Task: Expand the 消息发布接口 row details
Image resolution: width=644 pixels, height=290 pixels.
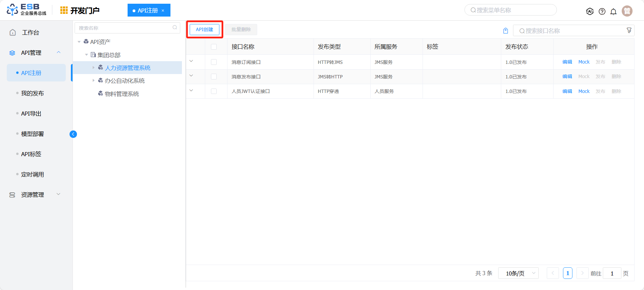Action: [191, 76]
